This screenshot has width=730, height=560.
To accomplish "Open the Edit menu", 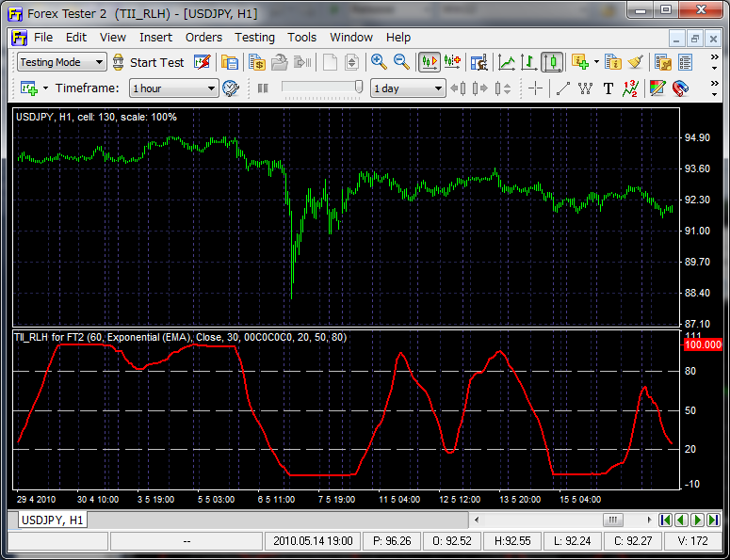I will (x=76, y=38).
